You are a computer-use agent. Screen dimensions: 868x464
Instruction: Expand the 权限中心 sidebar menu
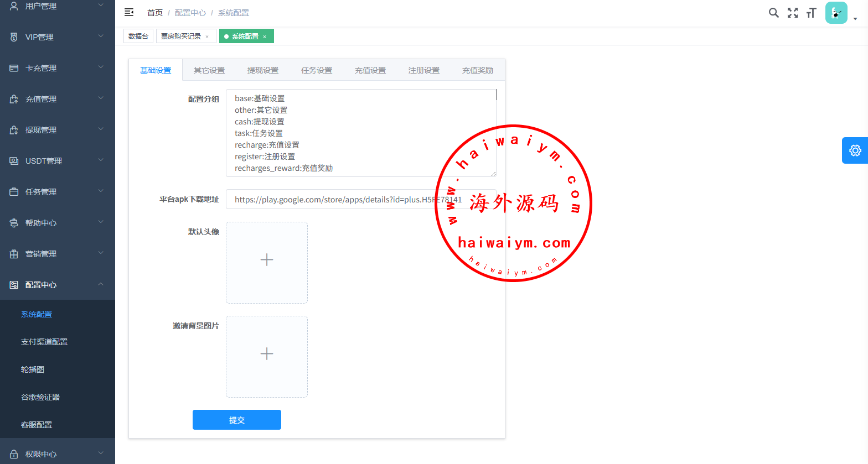coord(57,454)
